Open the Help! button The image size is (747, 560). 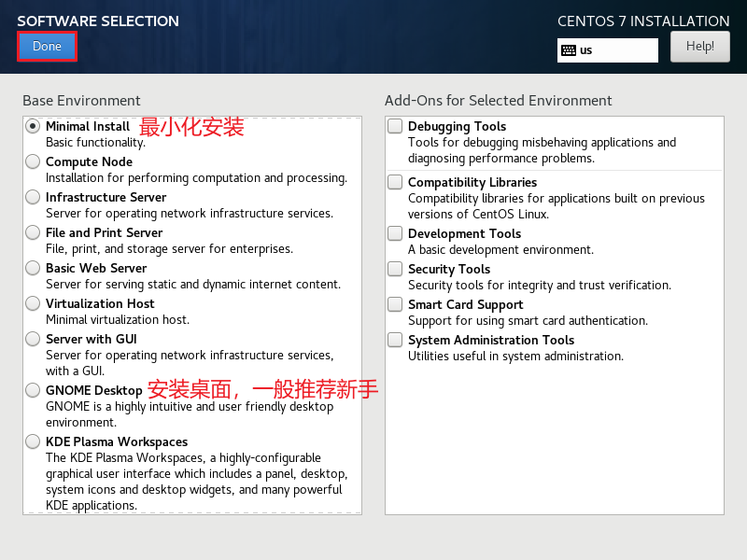[x=699, y=46]
